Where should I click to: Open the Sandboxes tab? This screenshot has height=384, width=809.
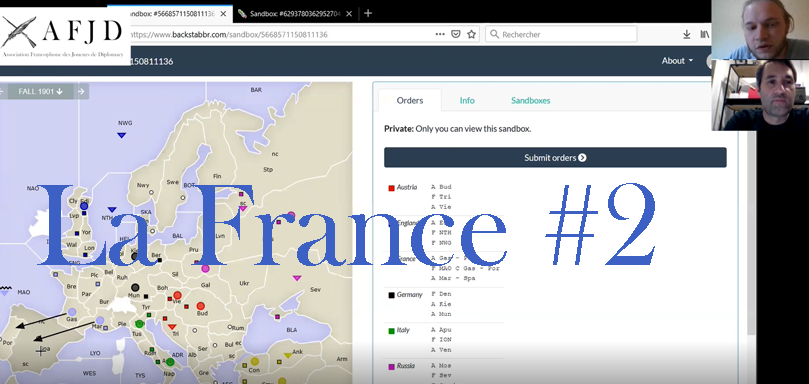point(530,100)
